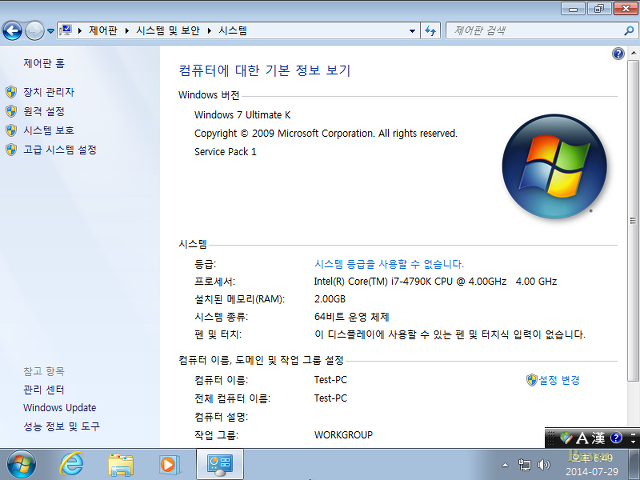Click the 漢 Hanja conversion button
Screen dimensions: 640x480
(x=598, y=438)
